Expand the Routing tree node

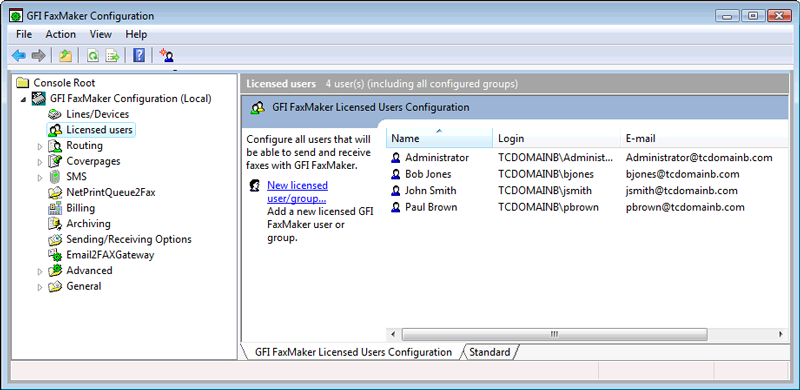click(40, 147)
